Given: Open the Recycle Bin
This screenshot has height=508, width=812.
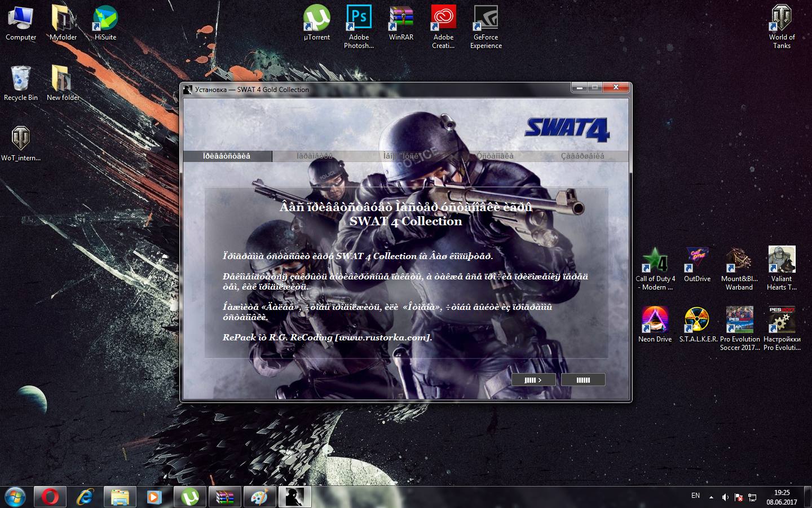Looking at the screenshot, I should click(x=21, y=79).
